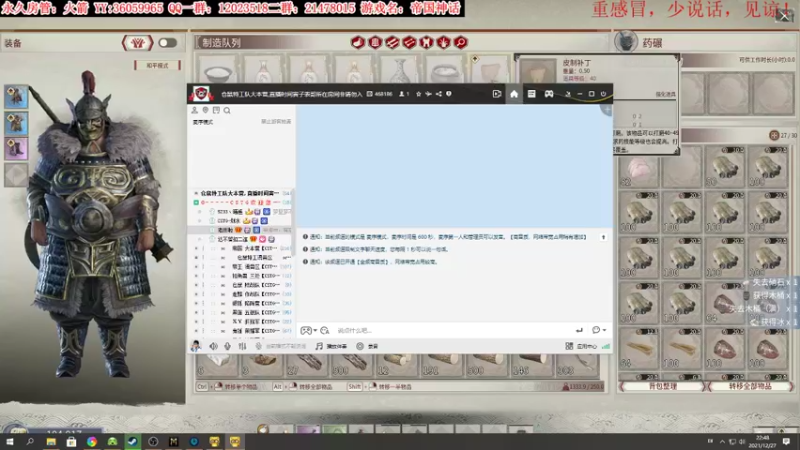The image size is (800, 450).
Task: Open 应用中心 app center
Action: point(581,346)
